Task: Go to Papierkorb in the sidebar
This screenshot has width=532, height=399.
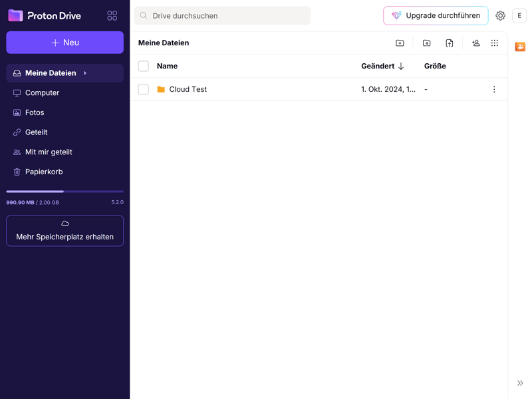Action: (44, 172)
